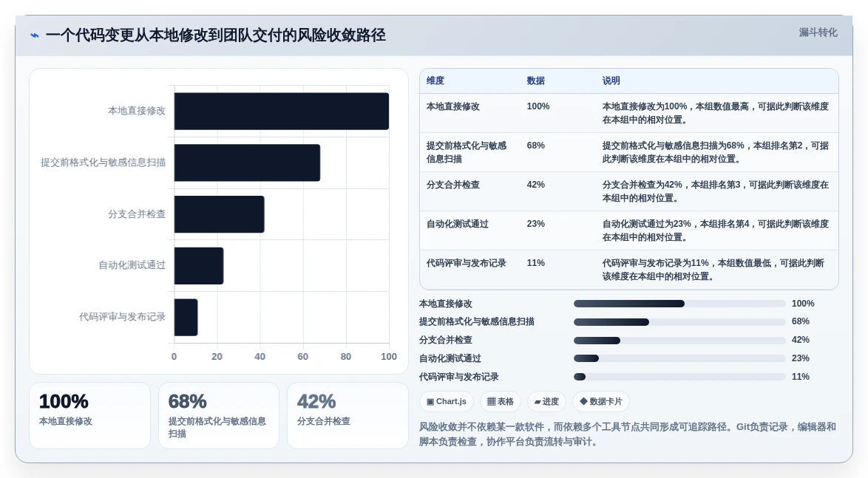The height and width of the screenshot is (478, 868).
Task: Click x-axis tick label 60
Action: click(303, 357)
